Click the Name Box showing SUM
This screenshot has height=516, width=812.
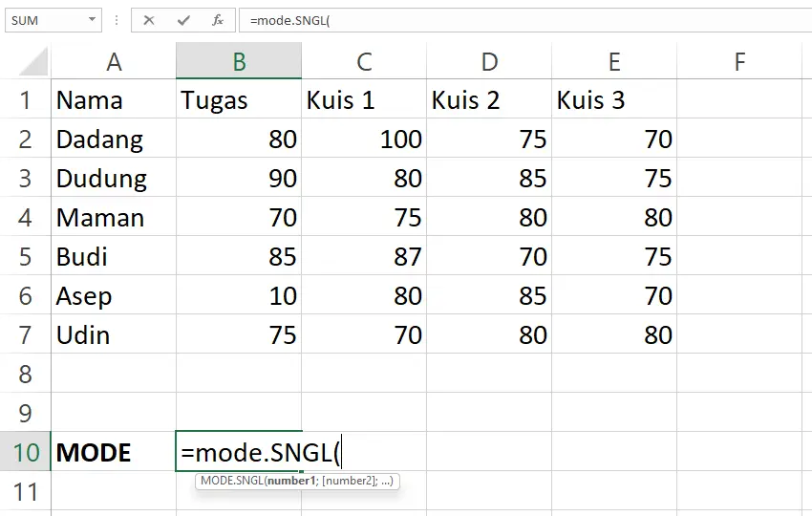tap(46, 20)
